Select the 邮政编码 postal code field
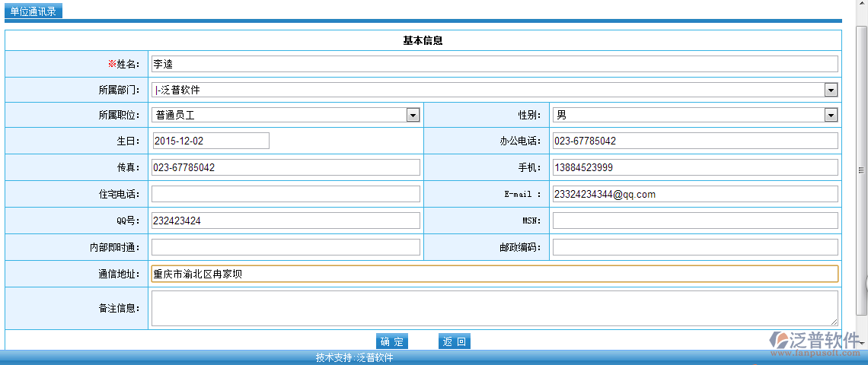Viewport: 868px width, 365px height. point(694,247)
